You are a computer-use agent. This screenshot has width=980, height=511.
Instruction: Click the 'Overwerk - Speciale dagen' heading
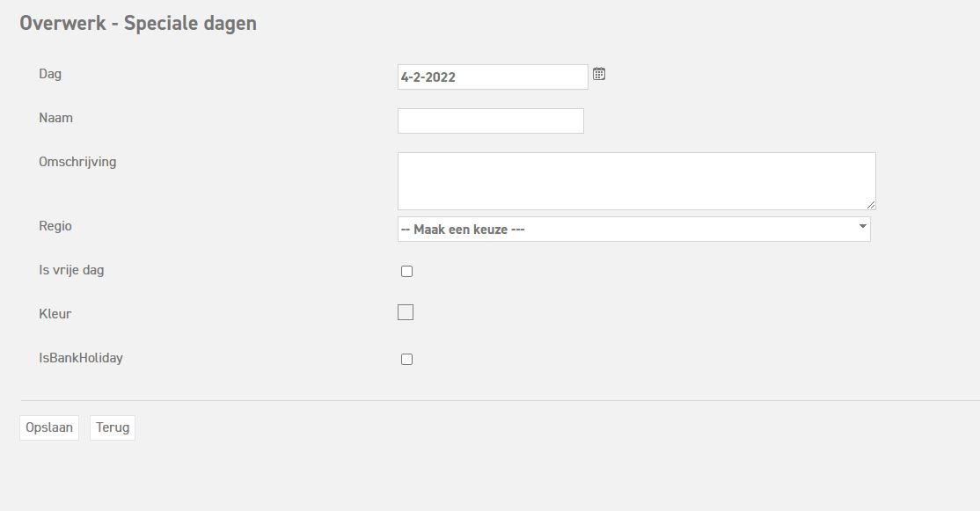click(x=138, y=24)
